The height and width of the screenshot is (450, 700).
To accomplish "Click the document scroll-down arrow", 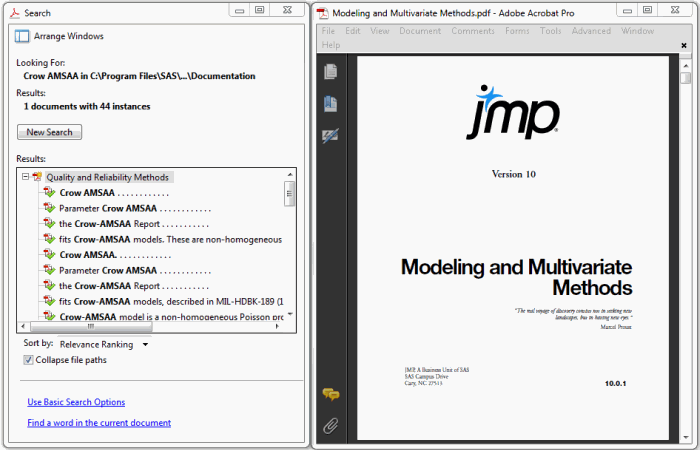I will pos(686,438).
